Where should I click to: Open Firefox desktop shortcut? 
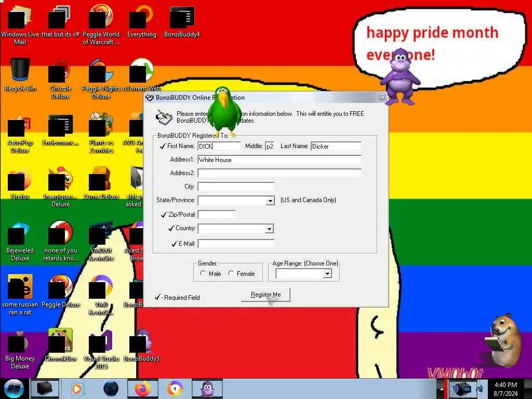click(20, 183)
